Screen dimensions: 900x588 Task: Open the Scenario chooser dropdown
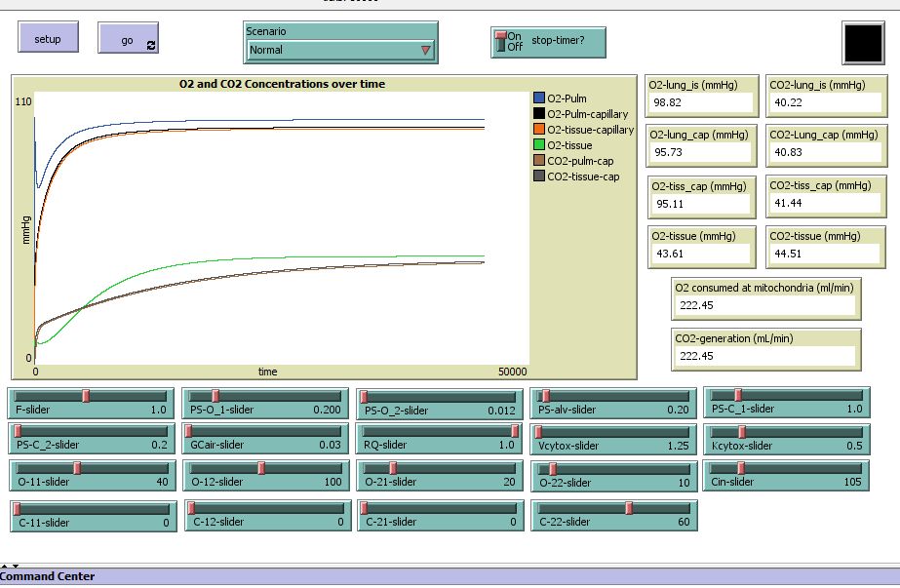tap(339, 49)
